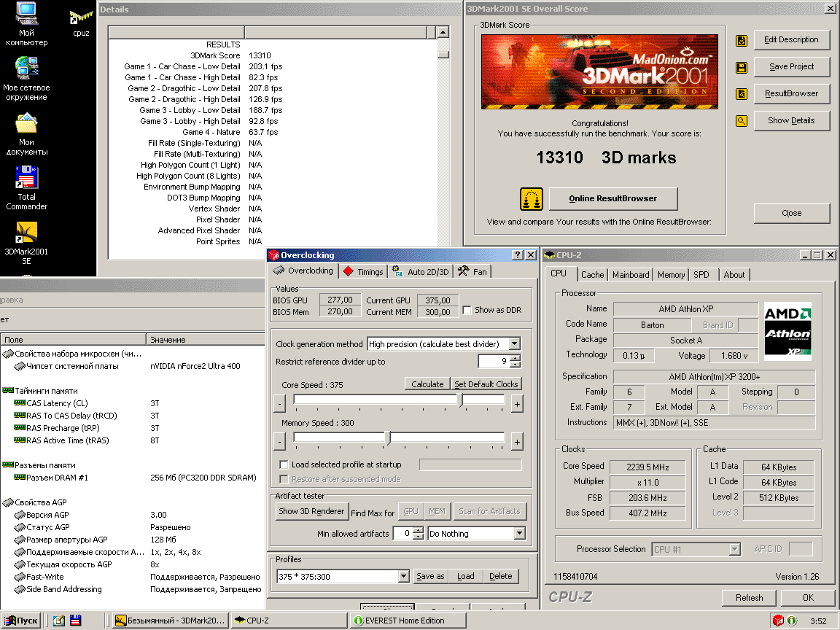Screen dimensions: 840x630
Task: Click the icon beside Edit Description
Action: point(742,40)
